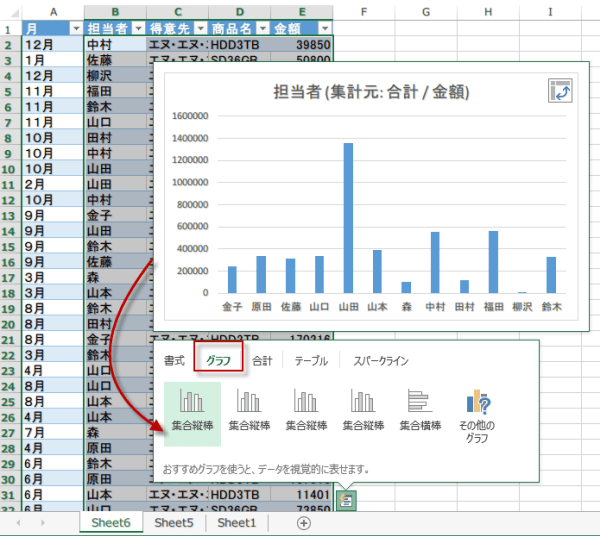
Task: Open the Sheet1 worksheet tab
Action: click(236, 523)
